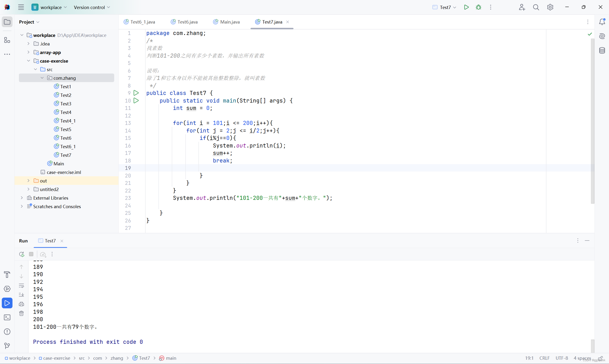Open Code With Me user icon
The width and height of the screenshot is (609, 364).
522,7
